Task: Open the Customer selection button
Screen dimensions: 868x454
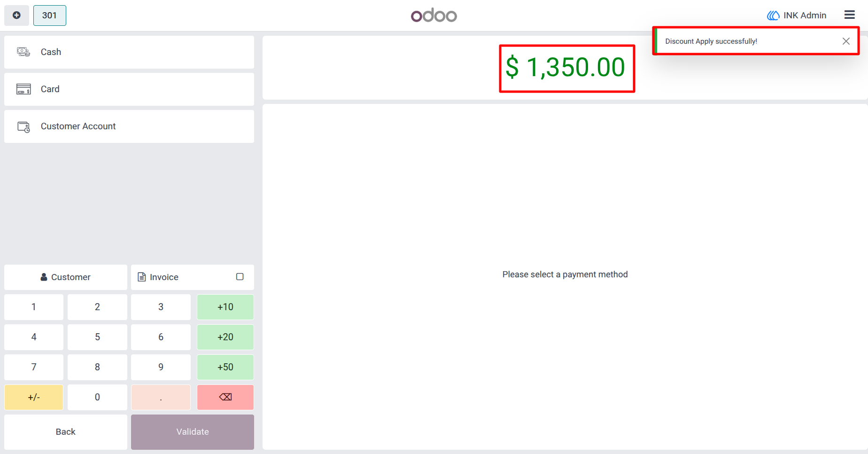Action: (x=66, y=277)
